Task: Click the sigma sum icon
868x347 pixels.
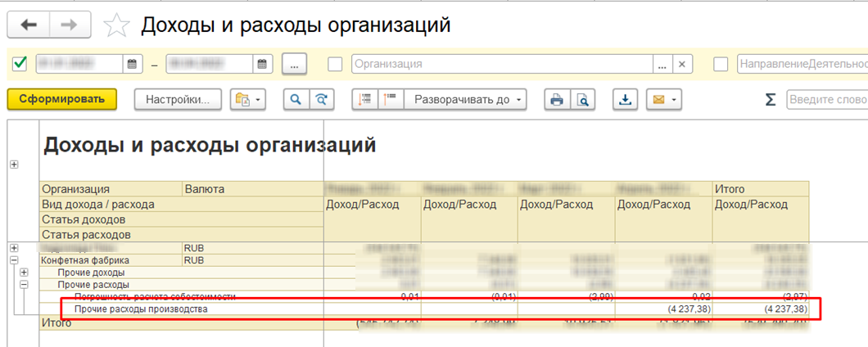Action: pyautogui.click(x=770, y=99)
